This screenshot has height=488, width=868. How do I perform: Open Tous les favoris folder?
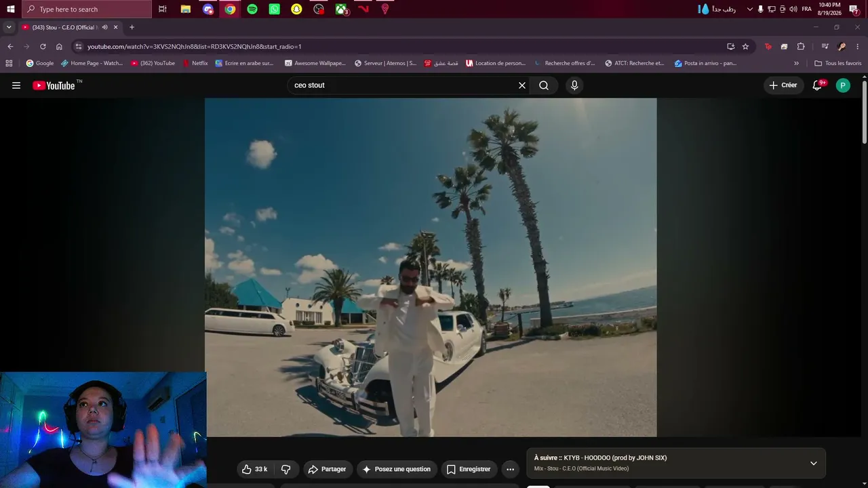pos(838,63)
